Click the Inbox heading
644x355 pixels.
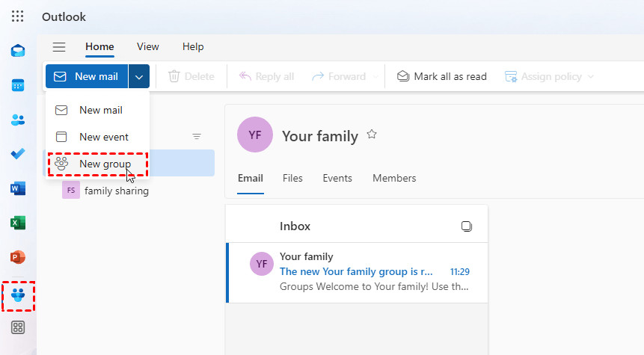(x=295, y=226)
